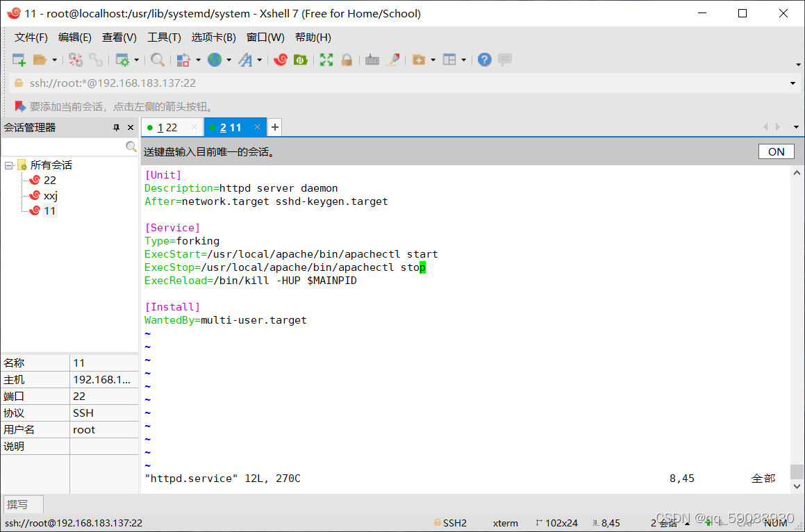Open the 选项卡(B) menu
Viewport: 805px width, 532px height.
pyautogui.click(x=213, y=38)
